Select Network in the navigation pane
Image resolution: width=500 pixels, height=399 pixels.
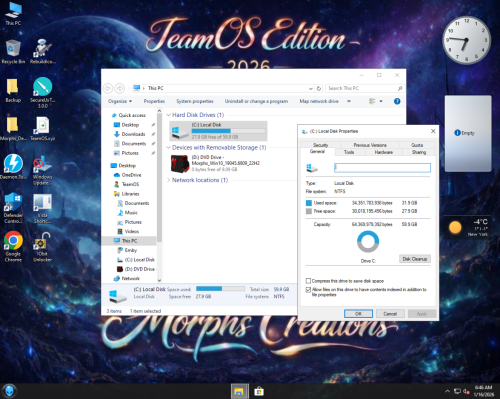pos(131,279)
